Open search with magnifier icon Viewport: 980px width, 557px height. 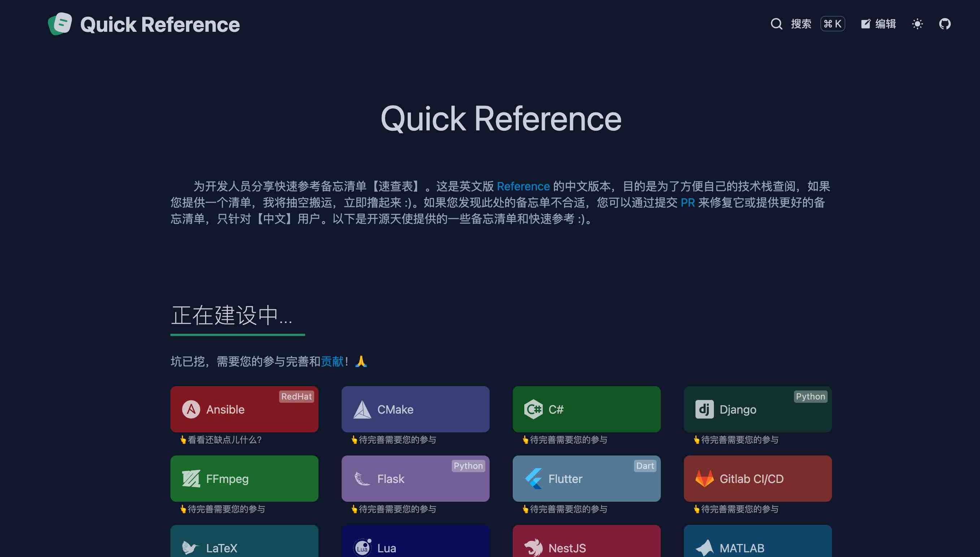pyautogui.click(x=776, y=24)
